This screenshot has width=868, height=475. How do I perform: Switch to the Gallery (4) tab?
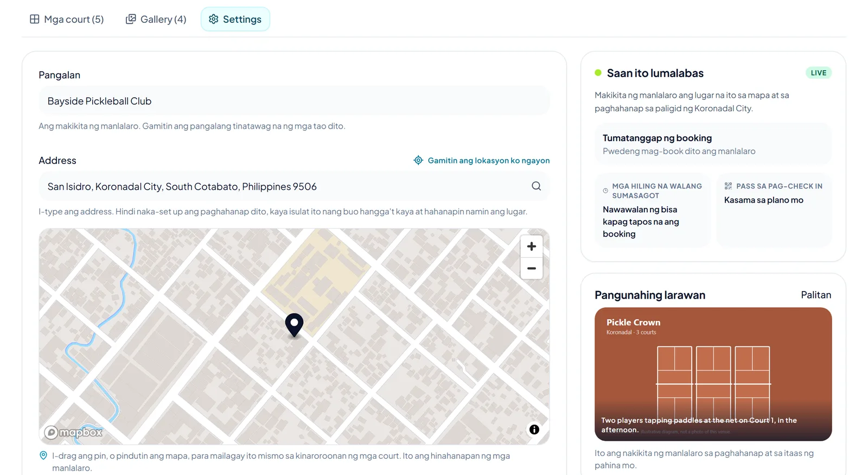click(156, 20)
